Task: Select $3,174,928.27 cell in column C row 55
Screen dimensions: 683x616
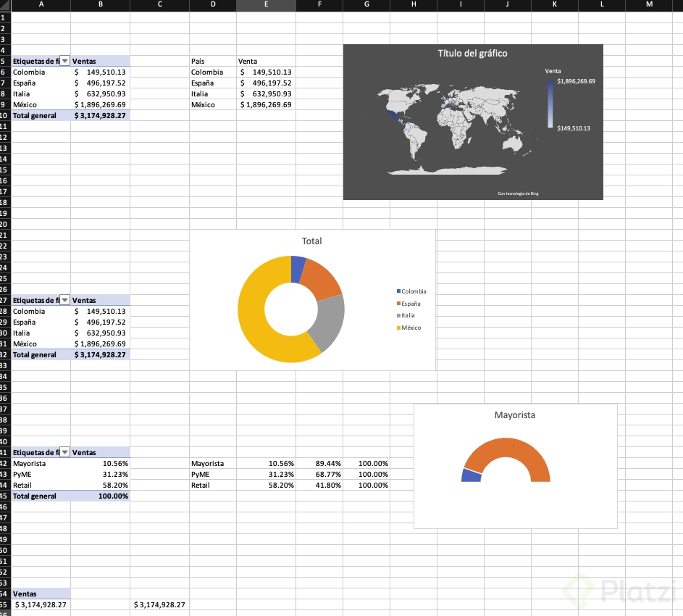Action: (x=159, y=604)
